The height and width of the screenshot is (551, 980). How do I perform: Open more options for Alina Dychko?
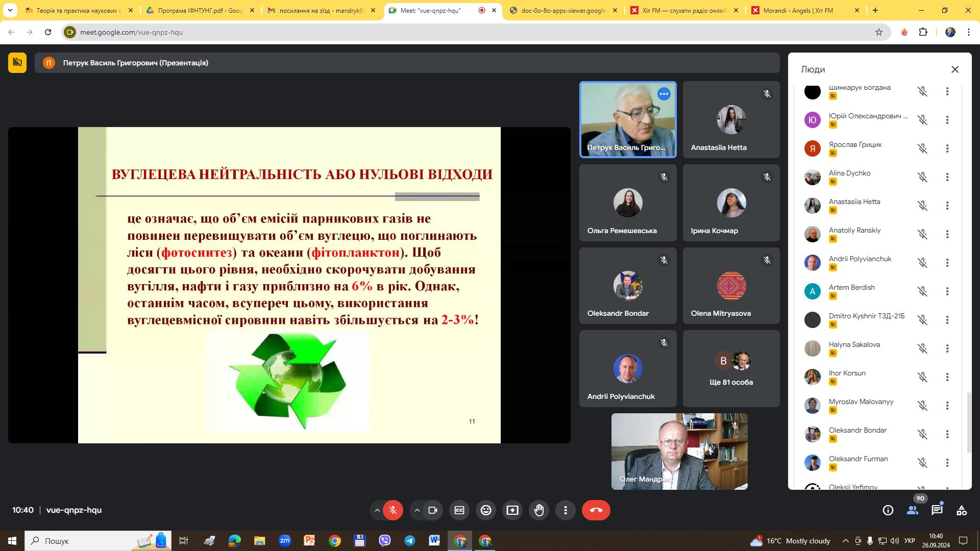coord(947,177)
